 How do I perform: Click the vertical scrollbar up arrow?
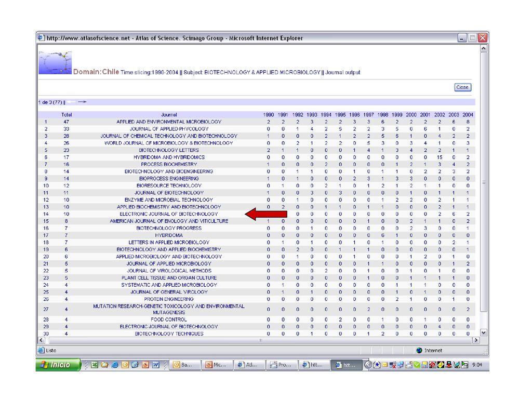tap(484, 48)
